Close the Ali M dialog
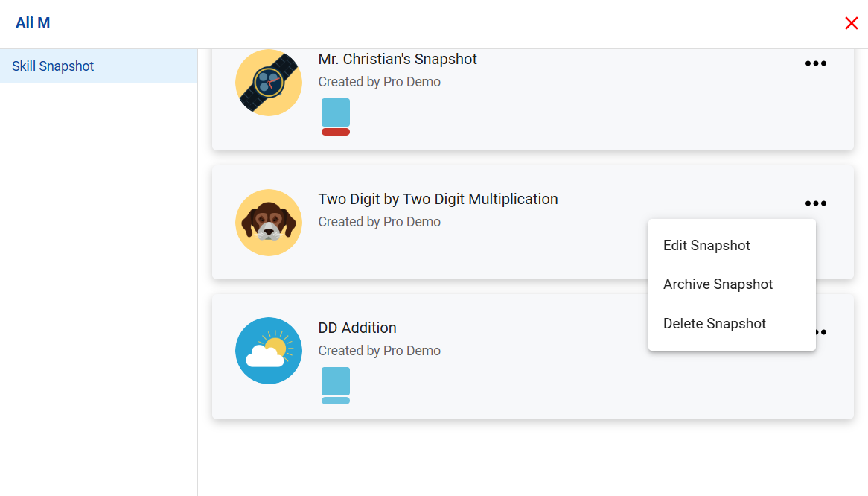 (x=852, y=23)
